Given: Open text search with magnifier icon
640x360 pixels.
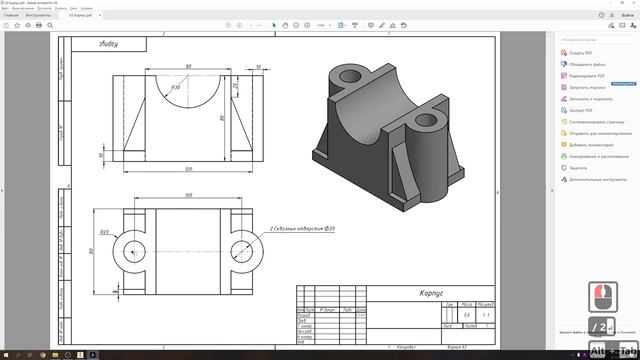Looking at the screenshot, I should point(50,25).
